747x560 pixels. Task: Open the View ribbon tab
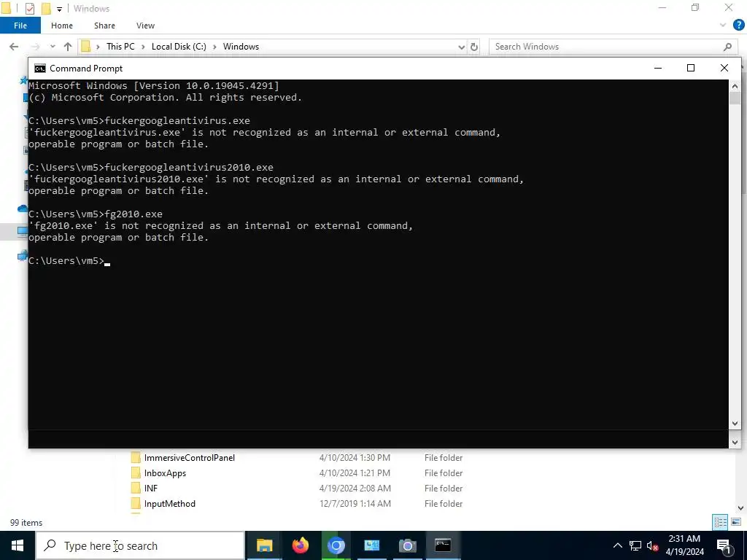click(145, 26)
